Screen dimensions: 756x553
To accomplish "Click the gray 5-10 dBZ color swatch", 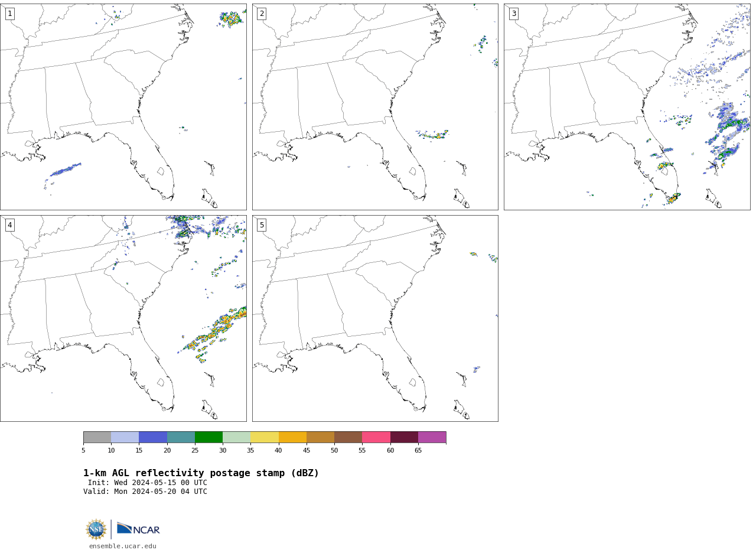I will (x=97, y=437).
